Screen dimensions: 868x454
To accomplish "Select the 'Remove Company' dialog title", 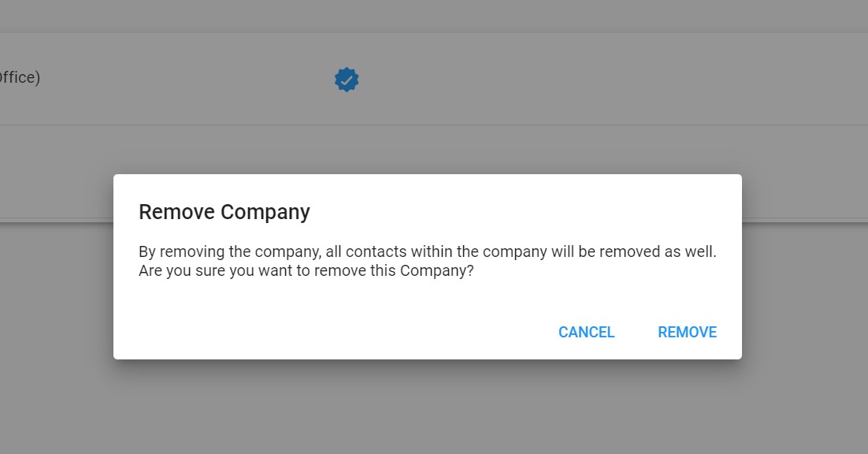I will click(x=224, y=212).
